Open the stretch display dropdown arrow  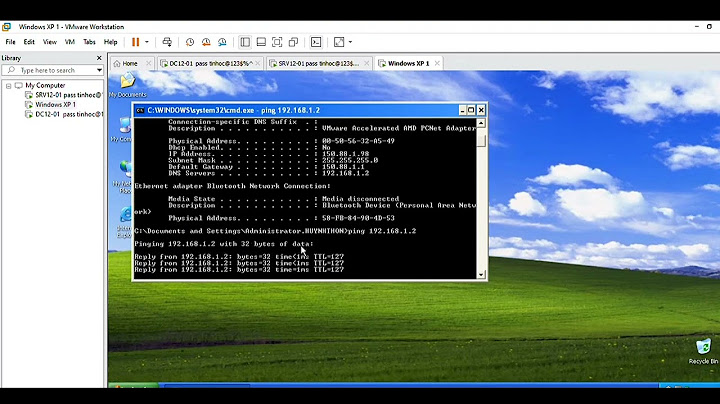click(x=350, y=42)
